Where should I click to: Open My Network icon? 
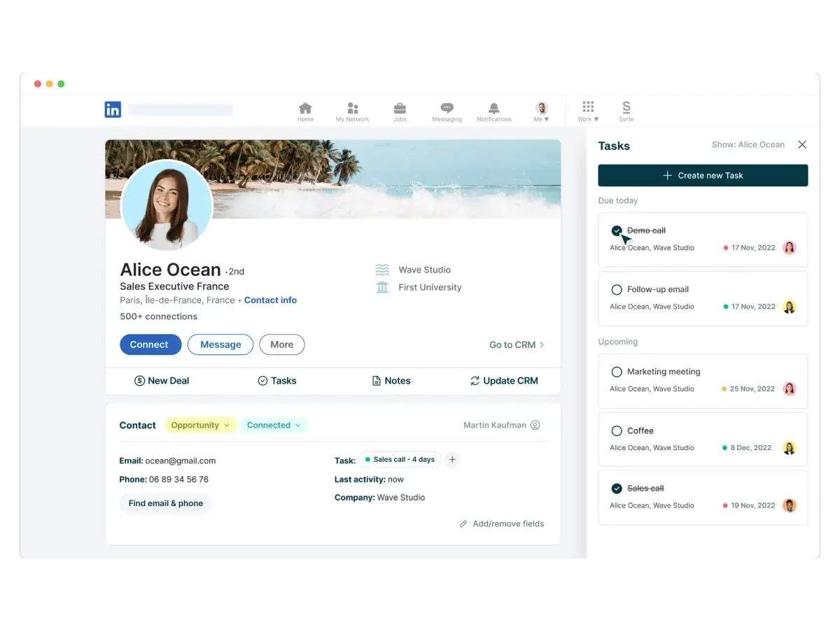[x=352, y=110]
